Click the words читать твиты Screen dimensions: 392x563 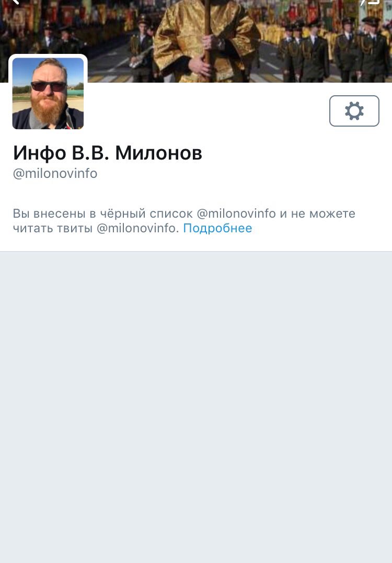[53, 228]
